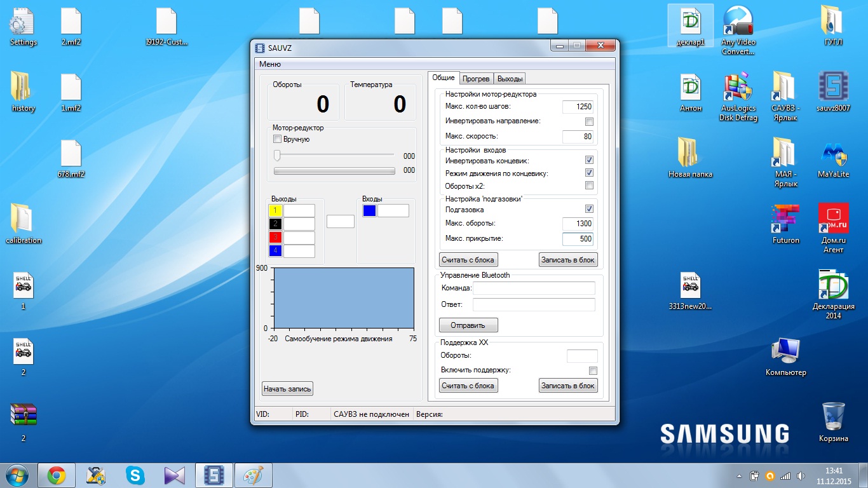This screenshot has height=488, width=868.
Task: Toggle Режим движения по концевику checkbox
Action: pyautogui.click(x=589, y=173)
